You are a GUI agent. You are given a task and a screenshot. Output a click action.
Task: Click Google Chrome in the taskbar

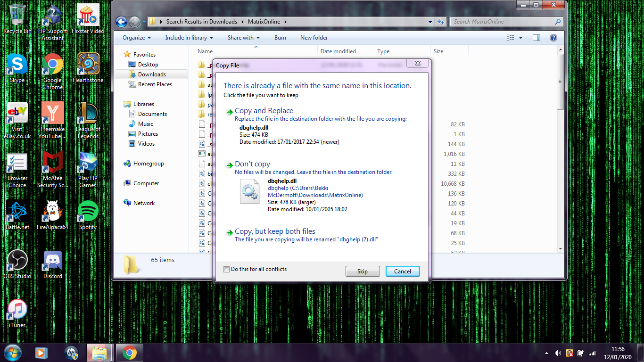pyautogui.click(x=130, y=353)
